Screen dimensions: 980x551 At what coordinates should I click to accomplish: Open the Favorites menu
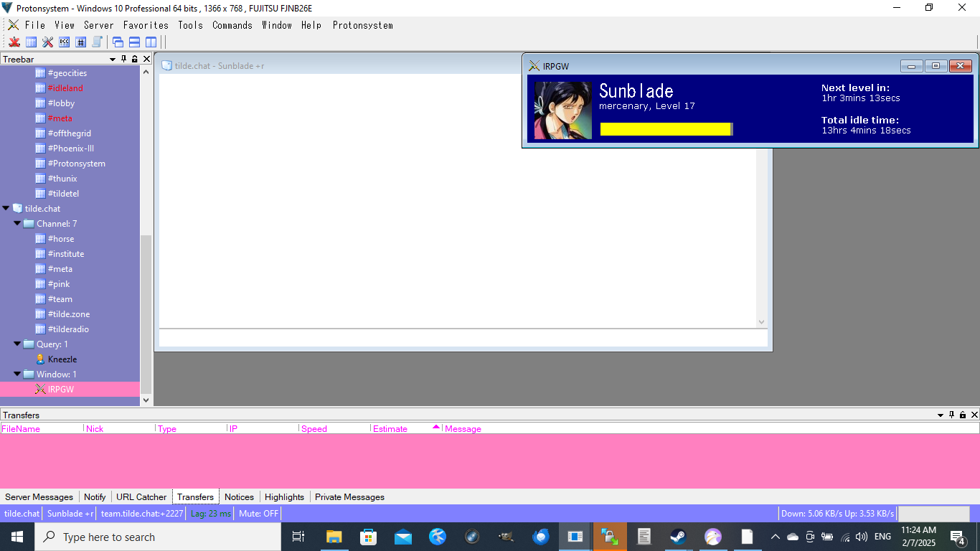(x=146, y=25)
